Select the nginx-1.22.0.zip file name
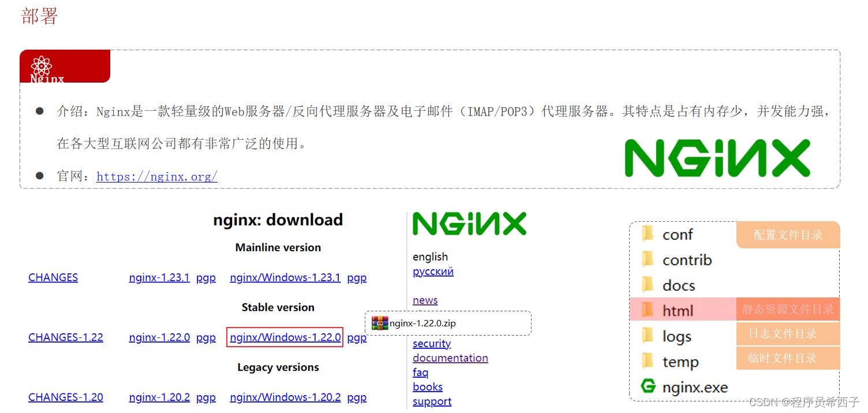The width and height of the screenshot is (868, 413). [422, 323]
